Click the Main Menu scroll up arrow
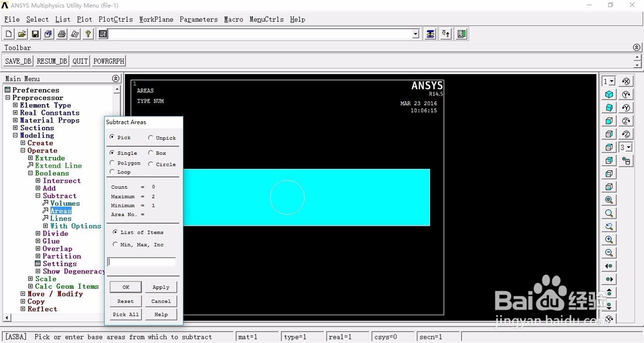644x343 pixels. pos(117,89)
